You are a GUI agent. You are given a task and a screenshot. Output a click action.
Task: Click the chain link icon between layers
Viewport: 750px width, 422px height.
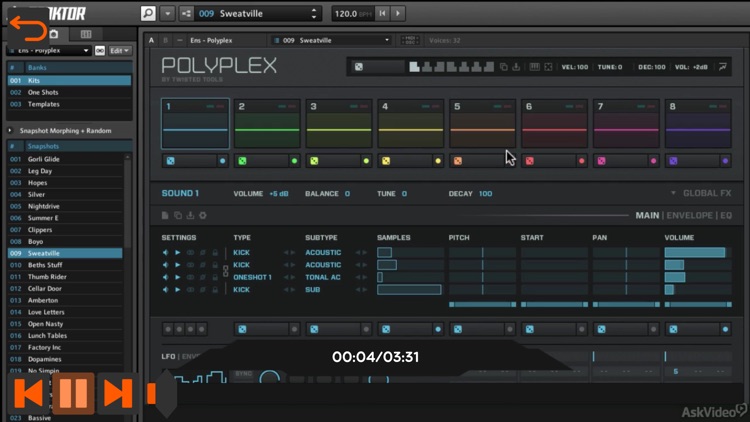pyautogui.click(x=226, y=271)
